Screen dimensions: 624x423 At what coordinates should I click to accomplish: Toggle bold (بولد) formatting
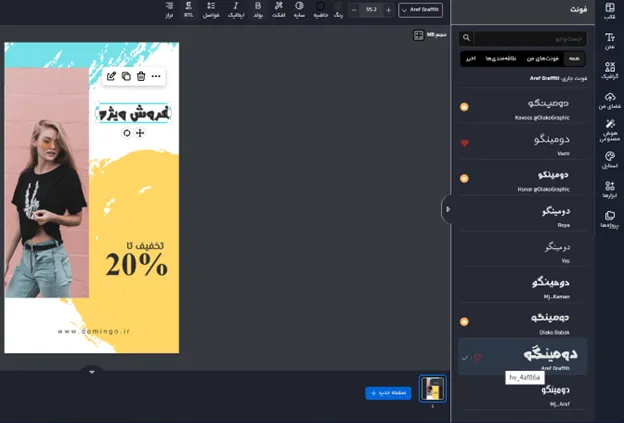[257, 10]
